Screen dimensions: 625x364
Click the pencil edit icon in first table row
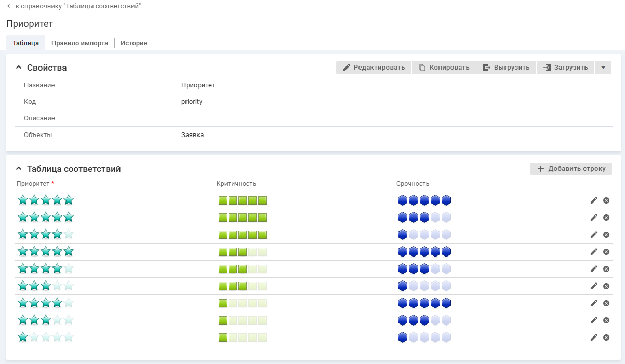[594, 200]
